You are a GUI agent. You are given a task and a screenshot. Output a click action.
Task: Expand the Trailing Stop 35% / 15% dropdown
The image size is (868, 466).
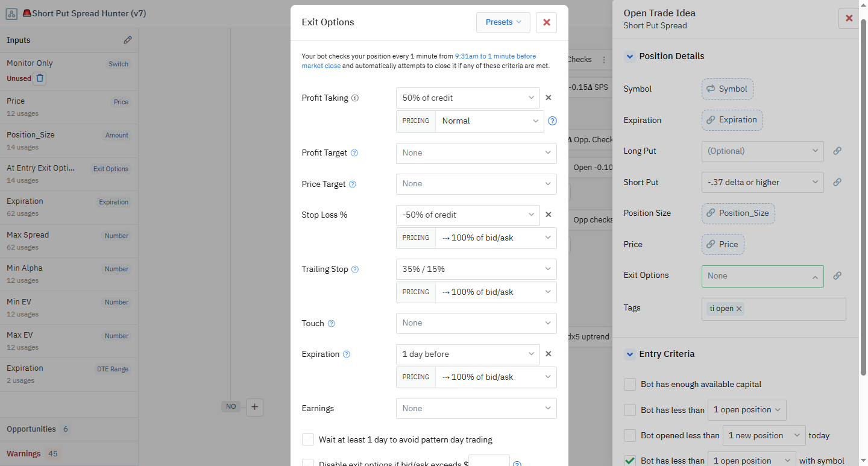[476, 269]
